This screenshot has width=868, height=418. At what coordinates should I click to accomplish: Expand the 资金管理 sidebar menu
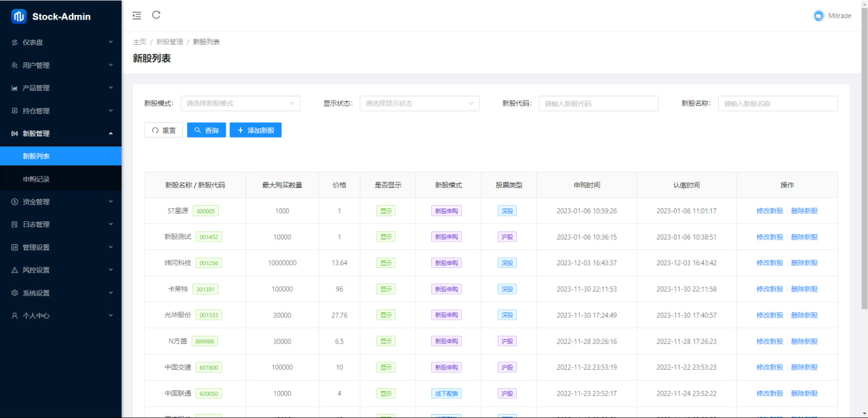(61, 202)
